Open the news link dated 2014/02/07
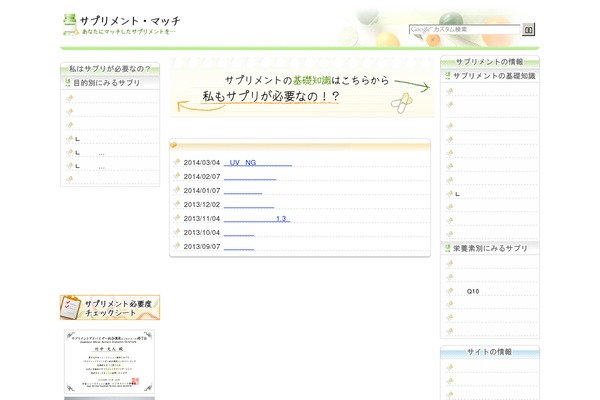The height and width of the screenshot is (400, 600). (x=250, y=177)
